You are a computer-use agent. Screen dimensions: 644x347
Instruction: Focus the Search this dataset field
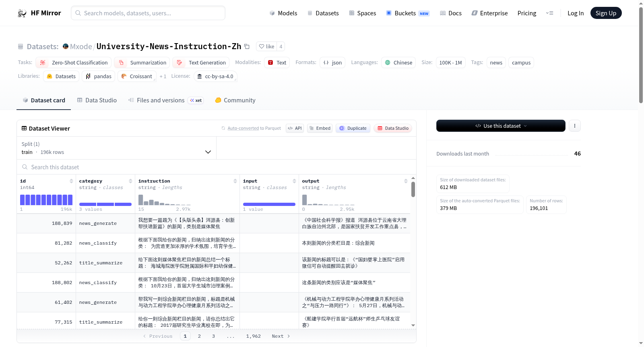217,167
